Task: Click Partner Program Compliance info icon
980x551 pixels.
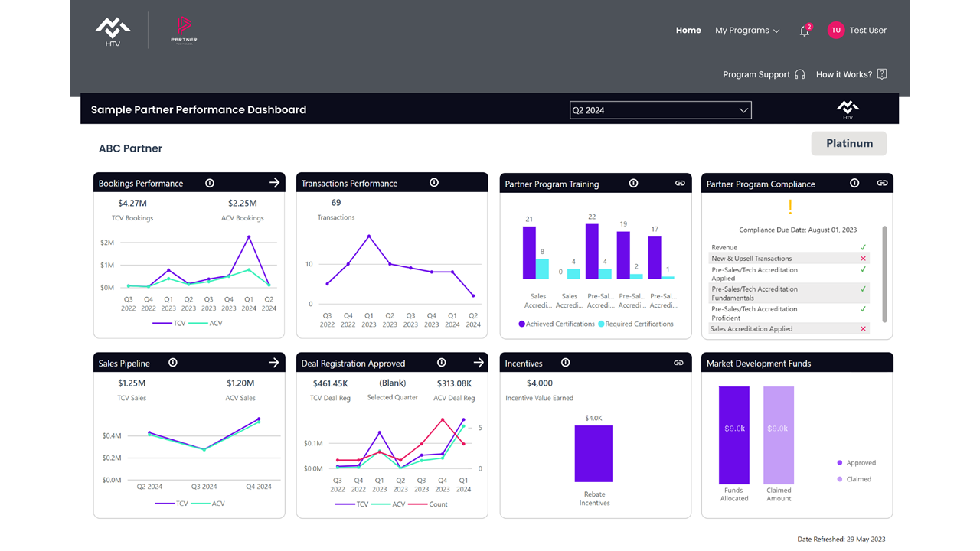Action: (854, 184)
